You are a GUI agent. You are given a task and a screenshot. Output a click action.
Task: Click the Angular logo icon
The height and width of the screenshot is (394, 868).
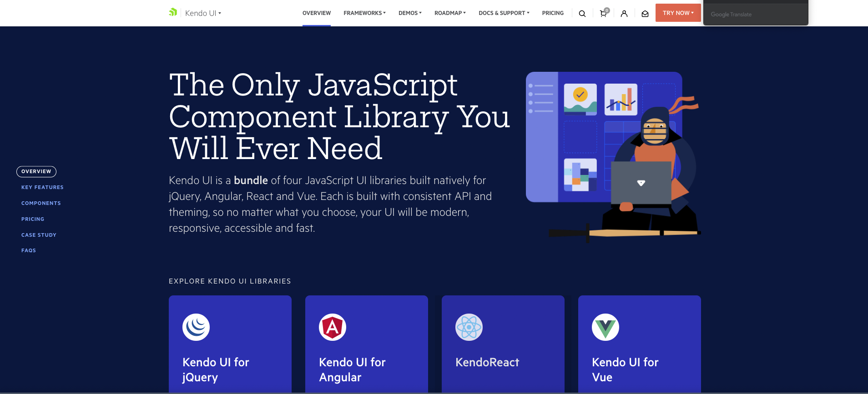point(333,327)
